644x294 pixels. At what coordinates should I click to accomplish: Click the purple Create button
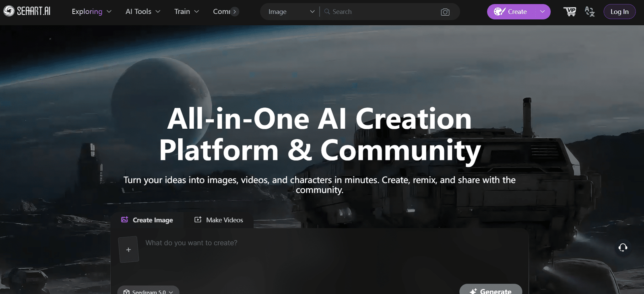tap(511, 12)
